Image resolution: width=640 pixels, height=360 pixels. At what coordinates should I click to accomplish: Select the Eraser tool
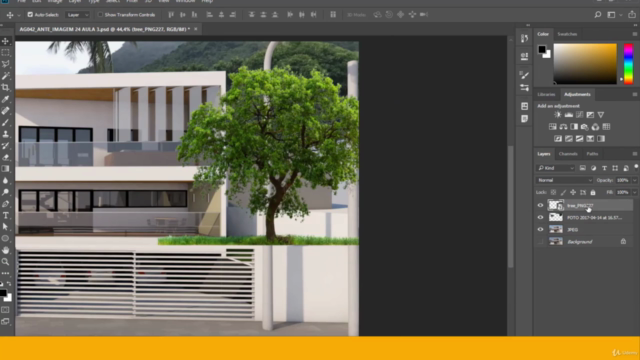click(x=5, y=157)
